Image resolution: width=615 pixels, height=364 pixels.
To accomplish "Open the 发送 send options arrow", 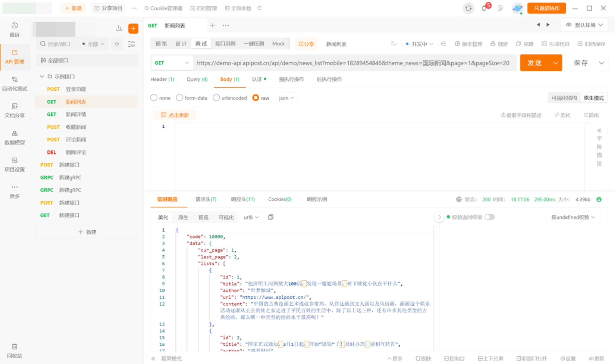I will pyautogui.click(x=555, y=63).
